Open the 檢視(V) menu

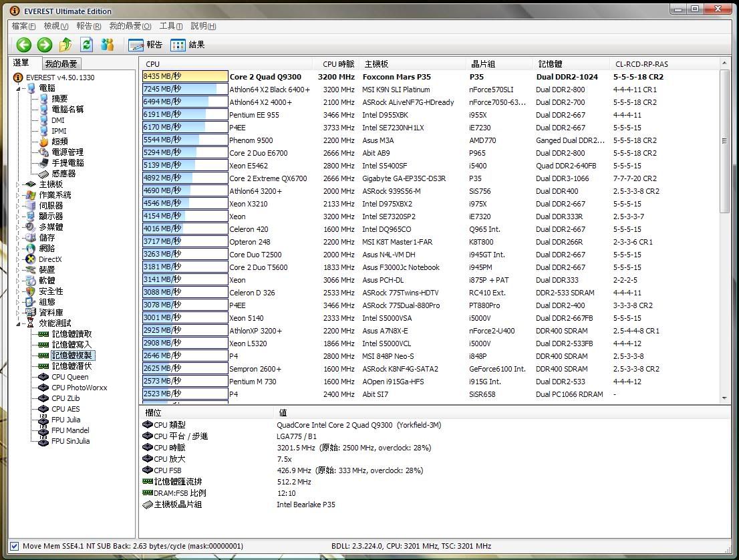pos(55,26)
